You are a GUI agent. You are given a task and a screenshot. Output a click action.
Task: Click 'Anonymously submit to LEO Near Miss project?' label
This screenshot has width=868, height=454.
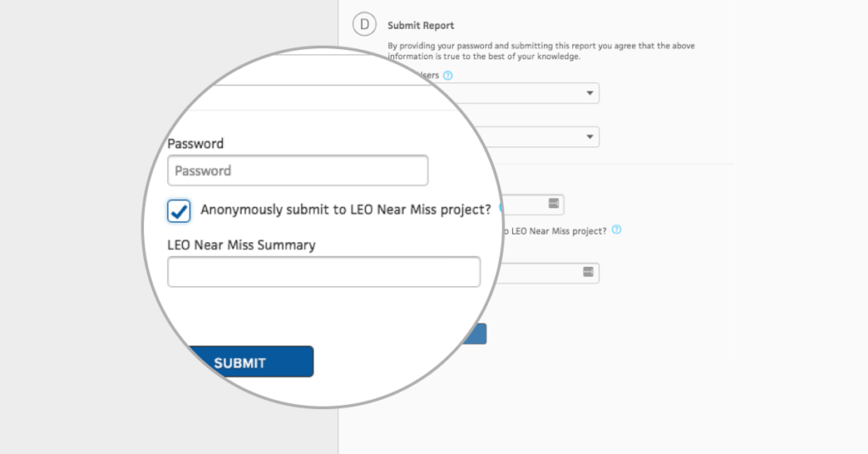click(345, 209)
